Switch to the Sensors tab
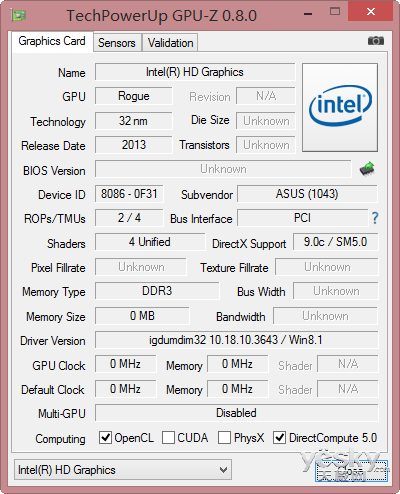400x494 pixels. (x=117, y=43)
